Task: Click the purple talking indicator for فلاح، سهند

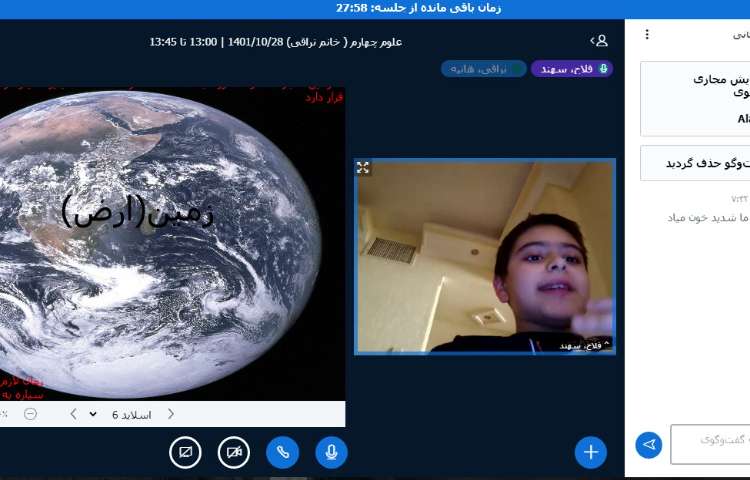Action: click(571, 69)
